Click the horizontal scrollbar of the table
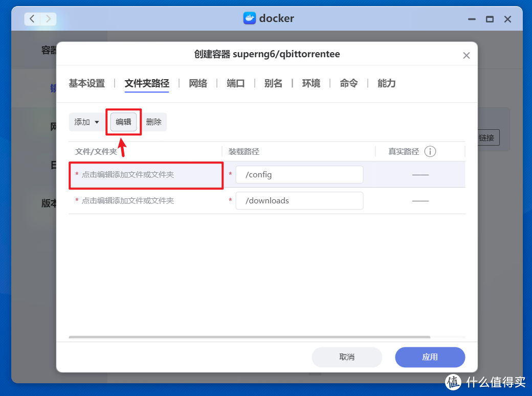532x396 pixels. pyautogui.click(x=250, y=337)
